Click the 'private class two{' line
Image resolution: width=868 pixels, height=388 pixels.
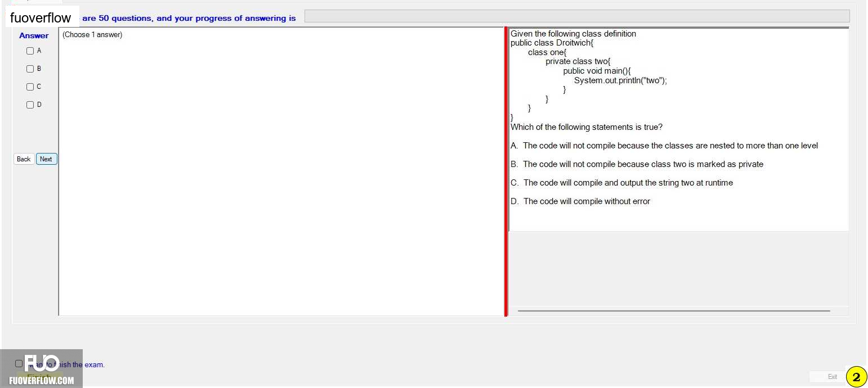pyautogui.click(x=578, y=61)
